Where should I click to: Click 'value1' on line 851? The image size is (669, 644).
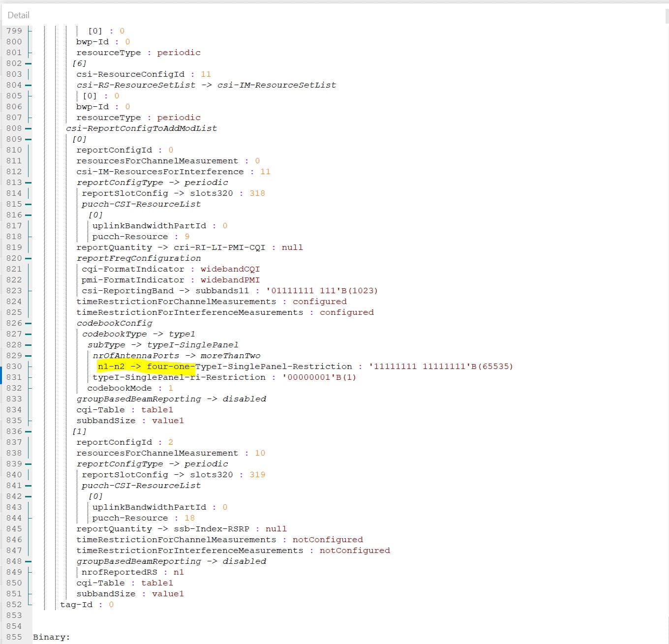[x=168, y=594]
